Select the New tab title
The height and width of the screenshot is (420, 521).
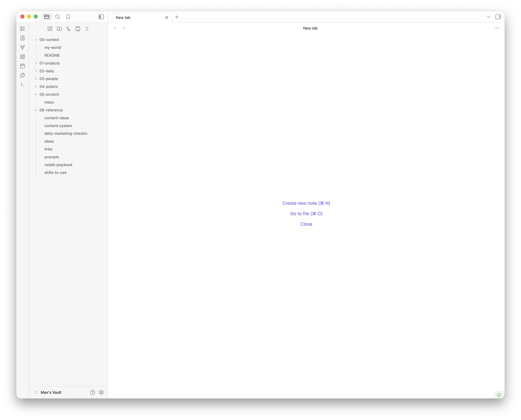(x=123, y=17)
